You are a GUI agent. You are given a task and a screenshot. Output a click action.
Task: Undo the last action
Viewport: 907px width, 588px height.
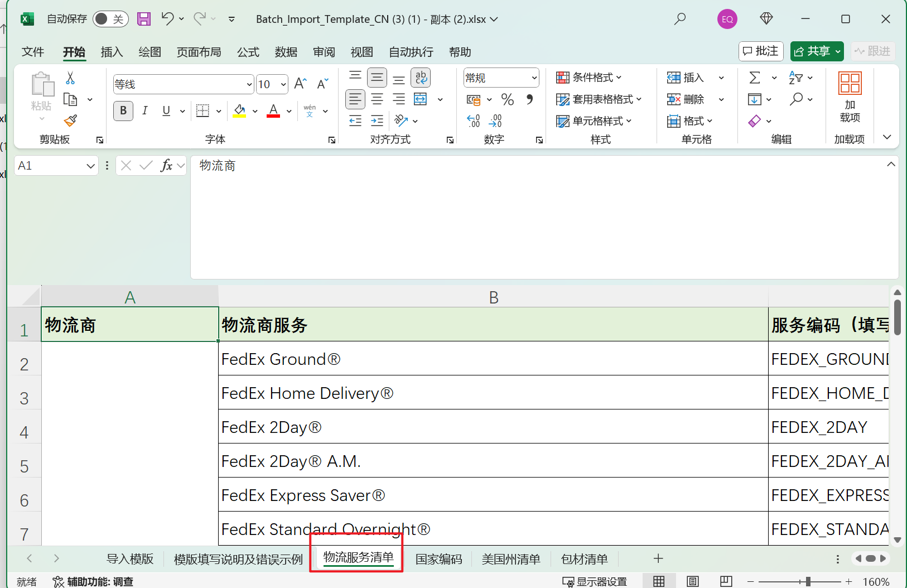pos(167,18)
